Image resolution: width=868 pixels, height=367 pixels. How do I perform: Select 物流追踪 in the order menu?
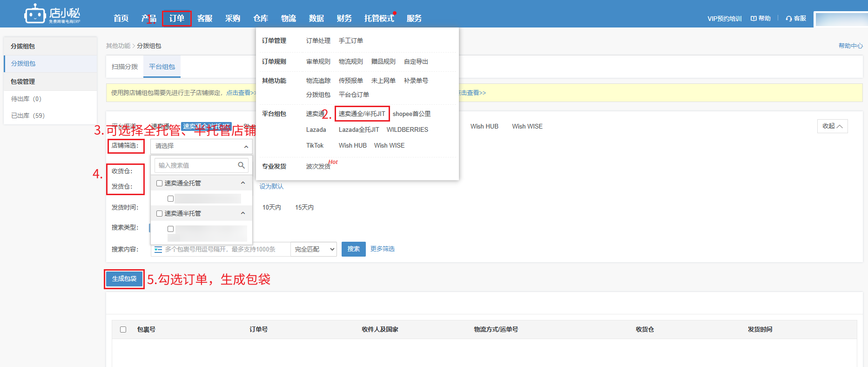318,81
